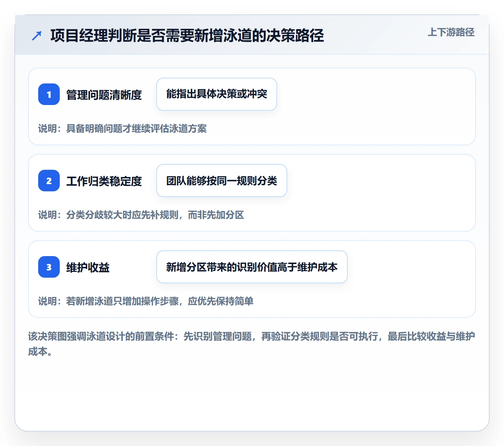
Task: Click the number 3 step badge
Action: tap(49, 267)
